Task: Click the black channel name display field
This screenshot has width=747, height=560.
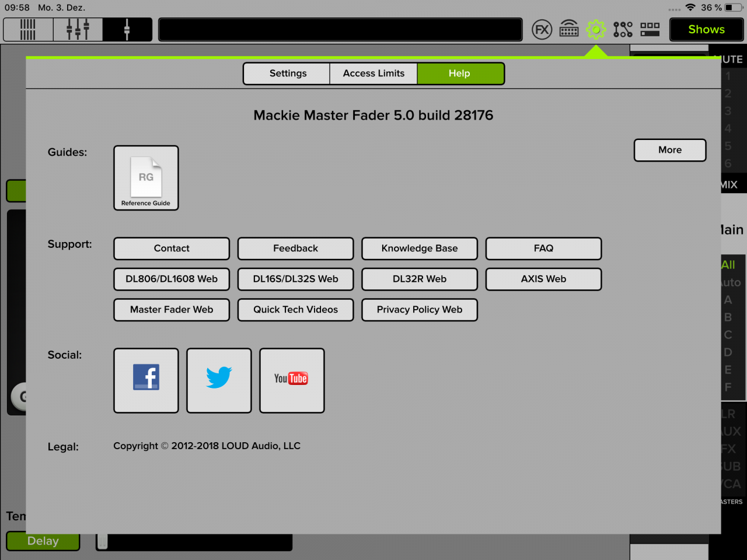Action: [x=340, y=30]
